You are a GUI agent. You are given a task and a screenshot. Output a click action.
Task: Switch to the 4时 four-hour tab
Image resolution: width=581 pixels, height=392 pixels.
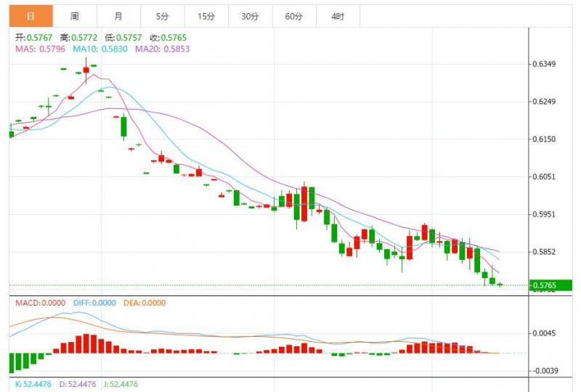(x=338, y=16)
